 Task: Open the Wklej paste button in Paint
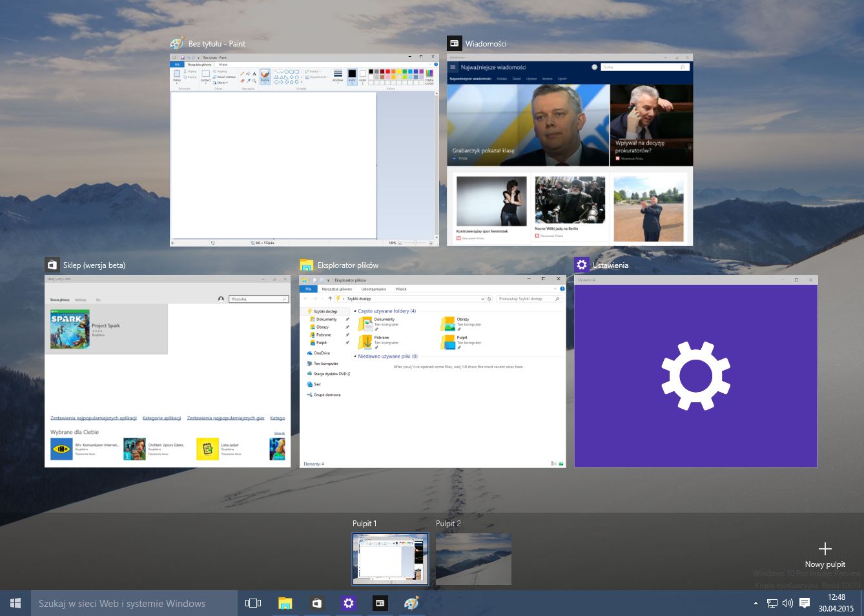(x=177, y=77)
